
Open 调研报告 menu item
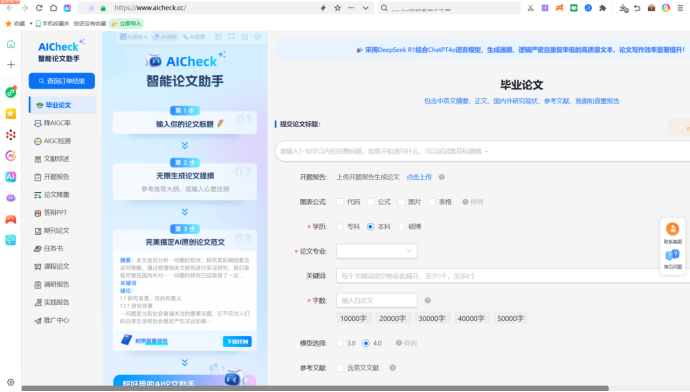[x=52, y=284]
